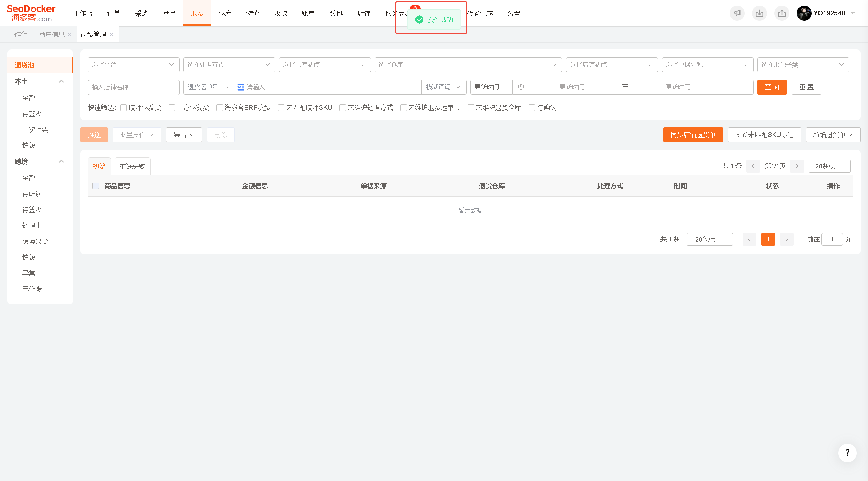Click the upload share icon in header
The image size is (868, 481).
click(x=782, y=13)
